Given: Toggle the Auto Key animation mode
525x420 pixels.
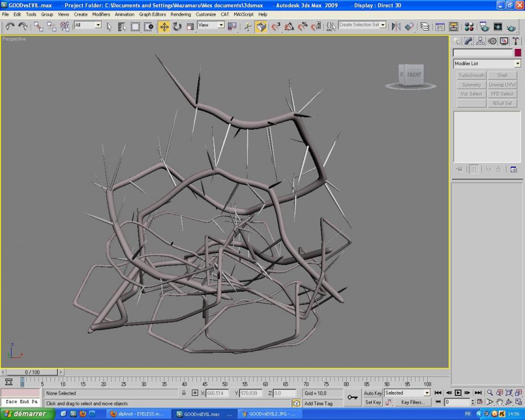Looking at the screenshot, I should click(373, 393).
